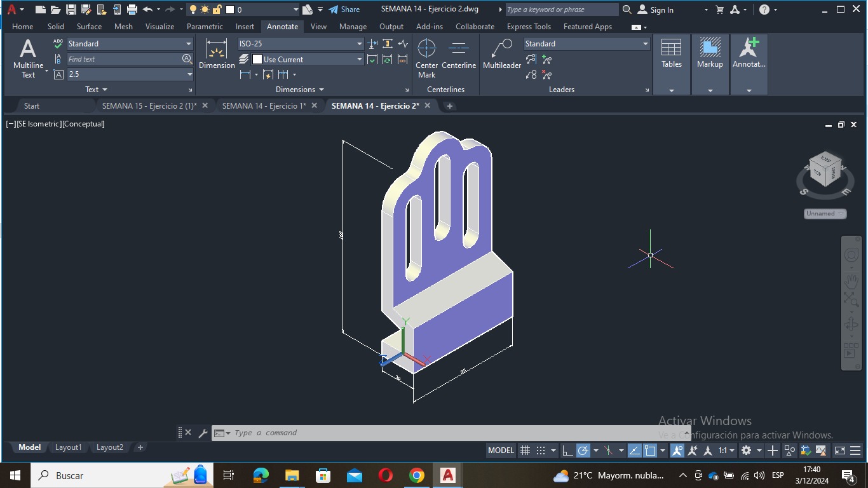This screenshot has width=868, height=488.
Task: Click the white layer color swatch beside Use Current
Action: 257,59
